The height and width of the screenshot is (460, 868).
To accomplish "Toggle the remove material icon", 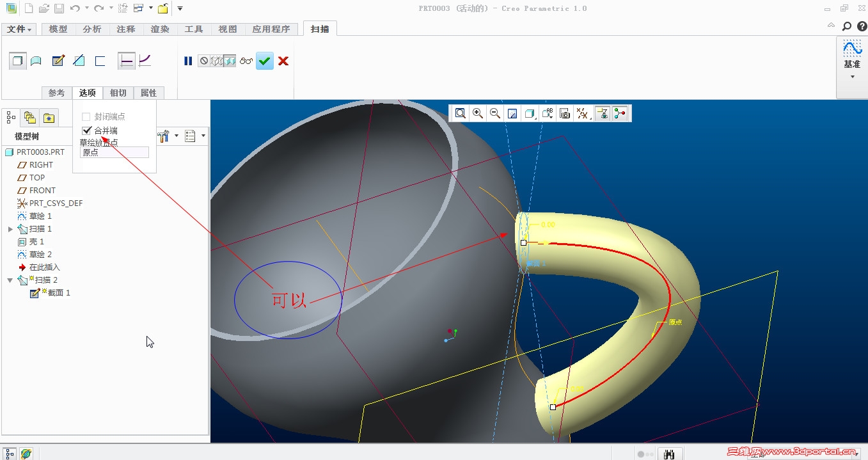I will coord(79,61).
